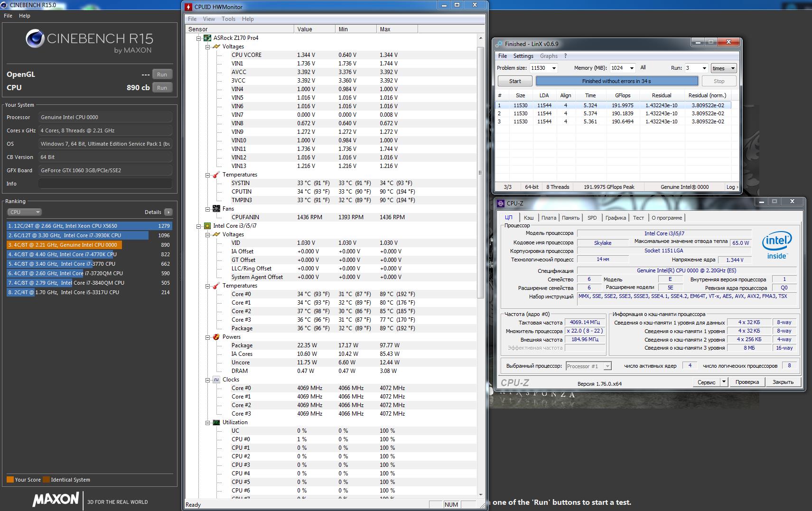The image size is (812, 511).
Task: Click the Intel inside logo in CPU-Z
Action: pos(777,245)
